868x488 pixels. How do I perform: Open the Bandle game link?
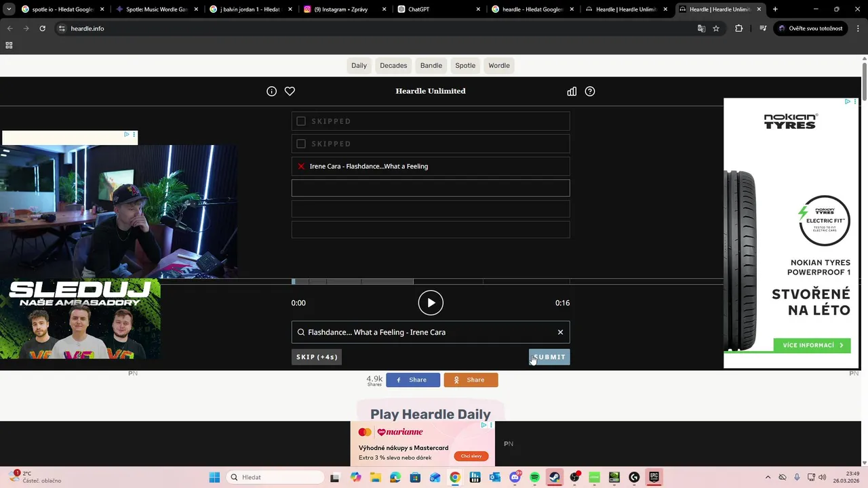[x=431, y=66]
